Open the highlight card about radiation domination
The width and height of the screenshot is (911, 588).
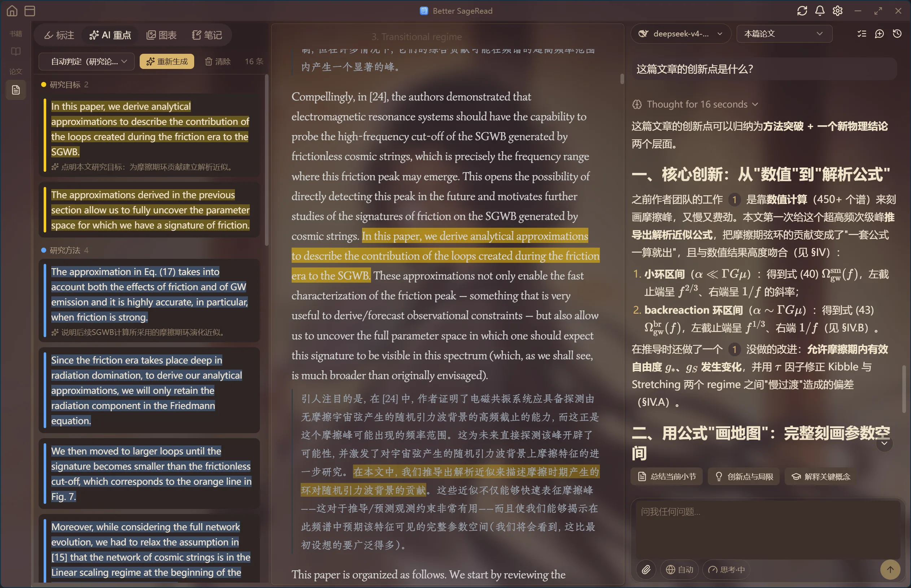coord(149,390)
